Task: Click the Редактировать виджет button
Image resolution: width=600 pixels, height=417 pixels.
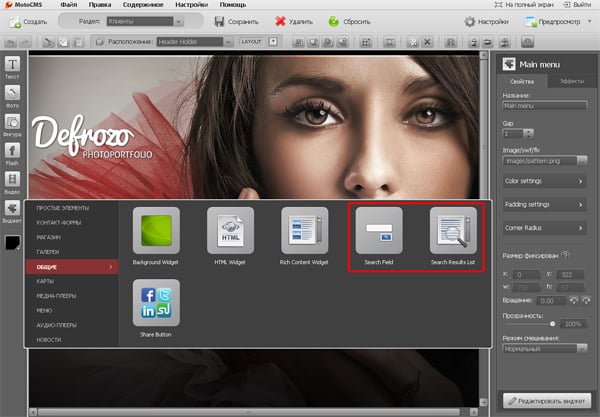Action: (545, 399)
